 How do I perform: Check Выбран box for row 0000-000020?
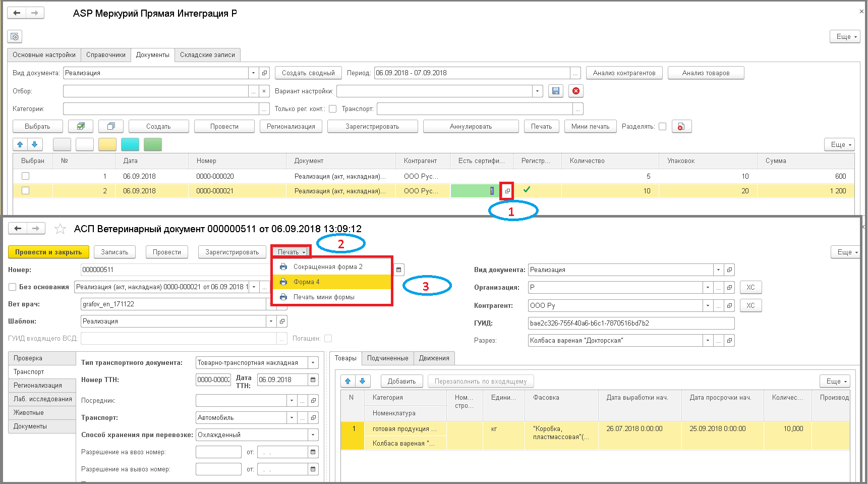click(25, 176)
